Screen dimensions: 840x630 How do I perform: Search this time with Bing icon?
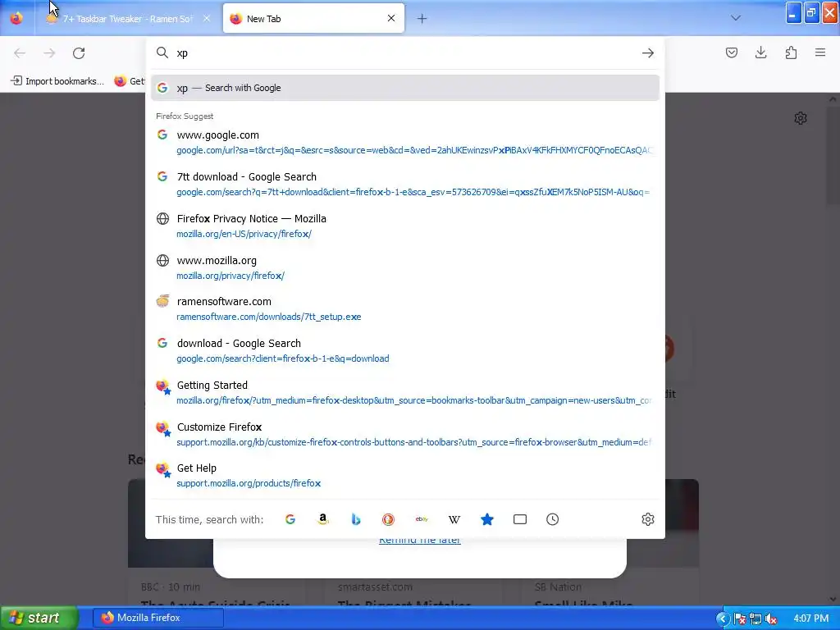tap(356, 519)
